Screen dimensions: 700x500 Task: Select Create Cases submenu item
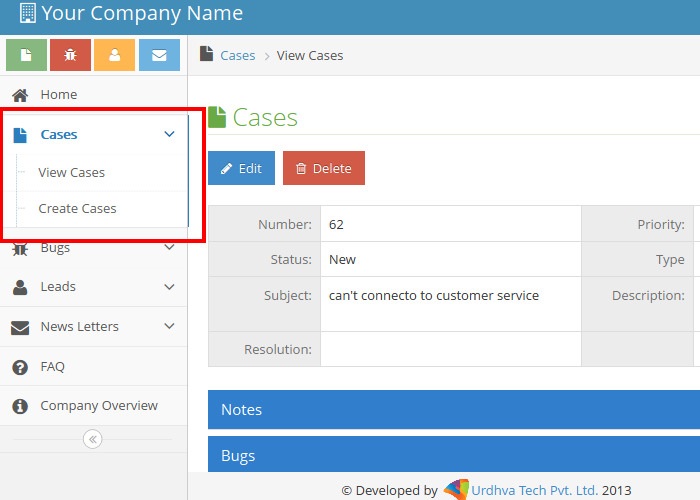[x=77, y=209]
